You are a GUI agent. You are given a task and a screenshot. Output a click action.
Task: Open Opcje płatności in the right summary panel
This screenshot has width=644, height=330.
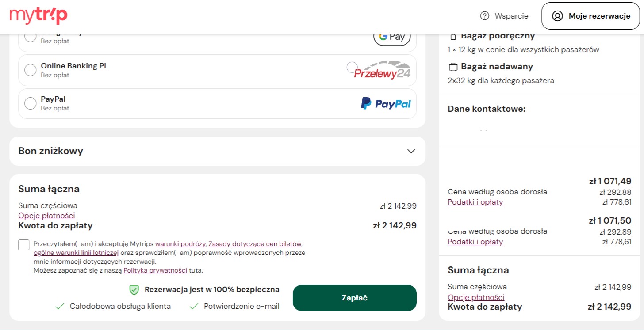point(476,297)
